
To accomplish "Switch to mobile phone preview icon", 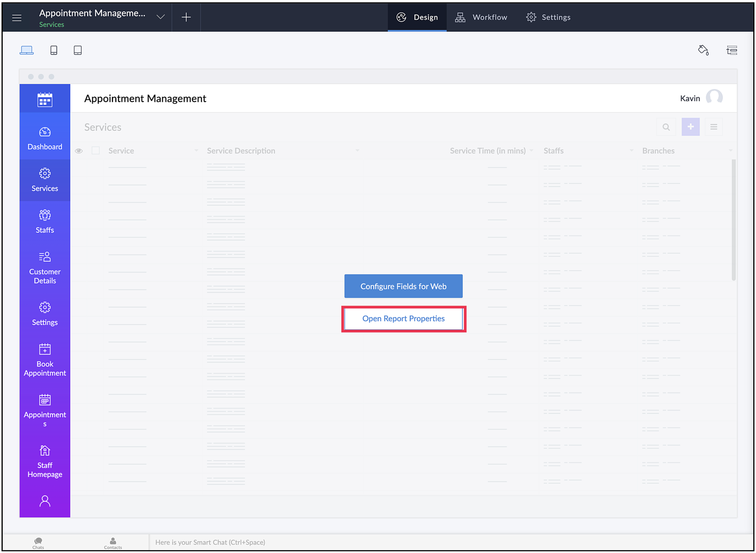I will (x=54, y=50).
